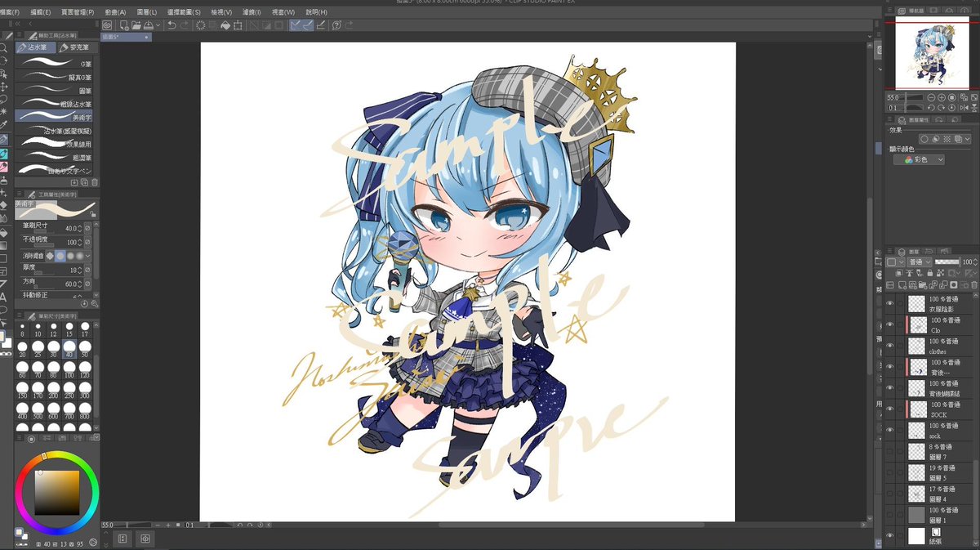
Task: Click navigator zoom in plus icon
Action: click(942, 97)
